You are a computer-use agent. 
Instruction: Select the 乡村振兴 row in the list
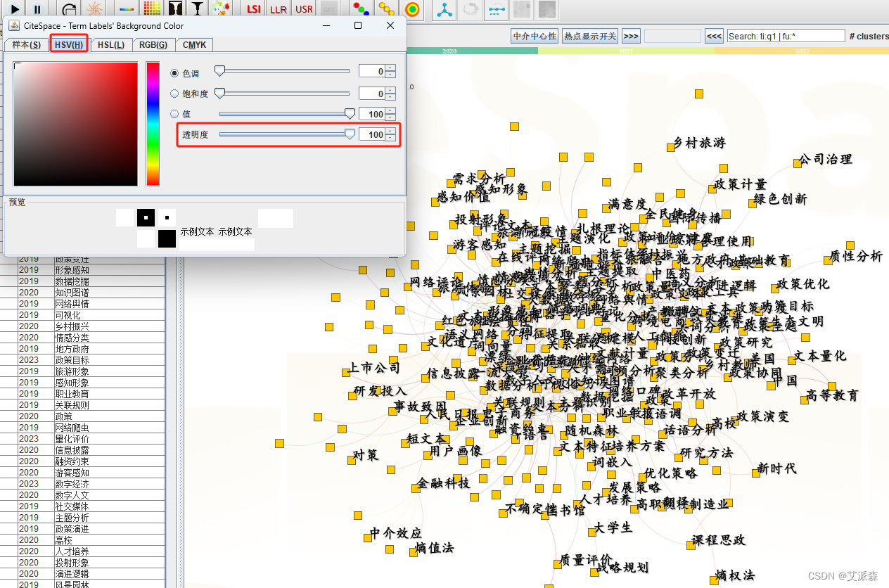(x=82, y=326)
